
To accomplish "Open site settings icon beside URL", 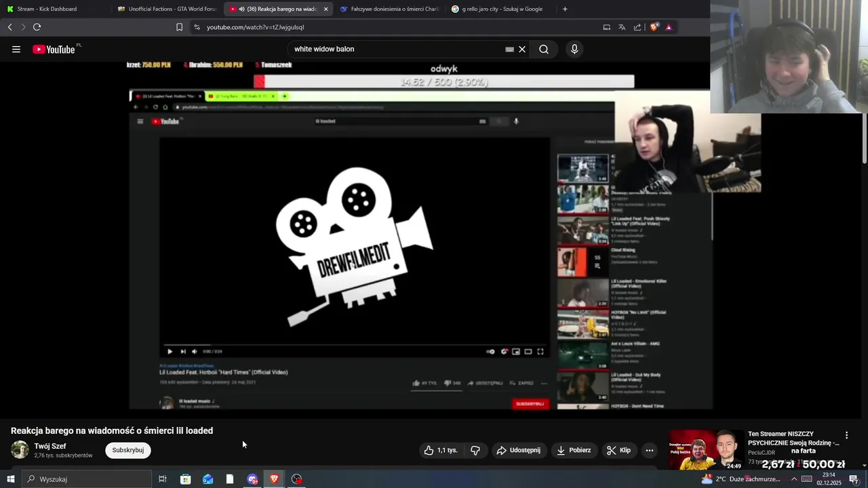I will pos(197,27).
